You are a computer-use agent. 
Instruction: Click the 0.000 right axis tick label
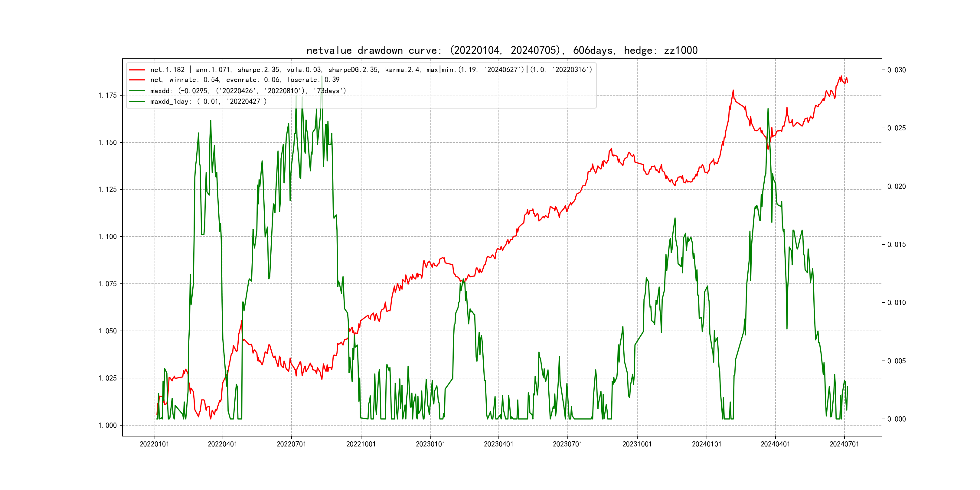[897, 419]
